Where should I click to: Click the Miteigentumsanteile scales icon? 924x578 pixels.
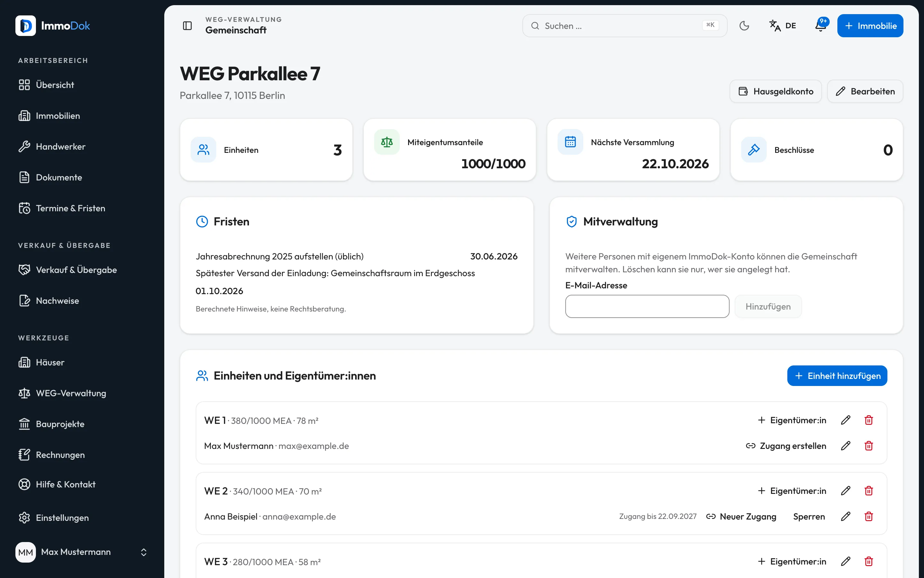click(387, 142)
